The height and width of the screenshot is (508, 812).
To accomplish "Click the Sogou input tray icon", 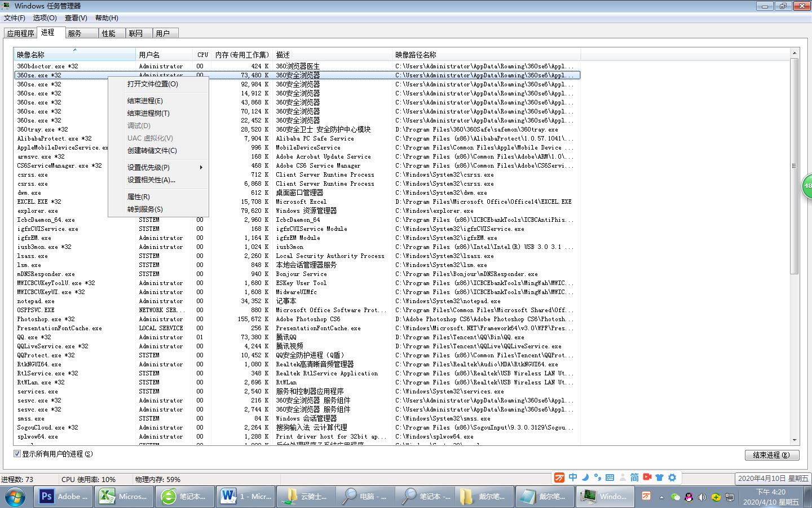I will pos(646,496).
